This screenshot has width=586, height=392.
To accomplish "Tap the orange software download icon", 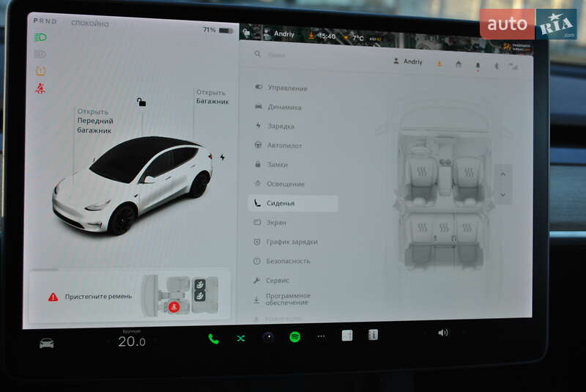I will tap(439, 64).
